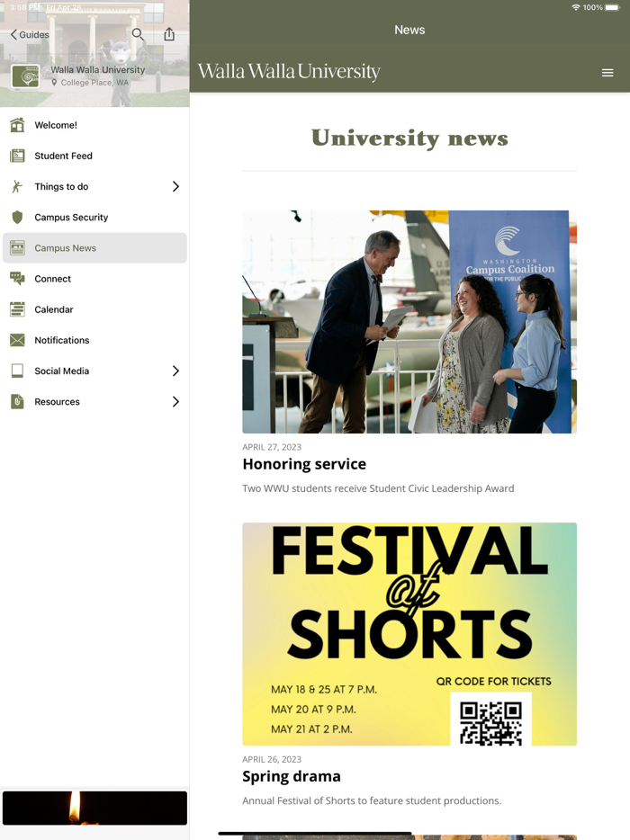Screen dimensions: 630x840
Task: Click the Annual Festival of Shorts summary text
Action: tap(372, 801)
